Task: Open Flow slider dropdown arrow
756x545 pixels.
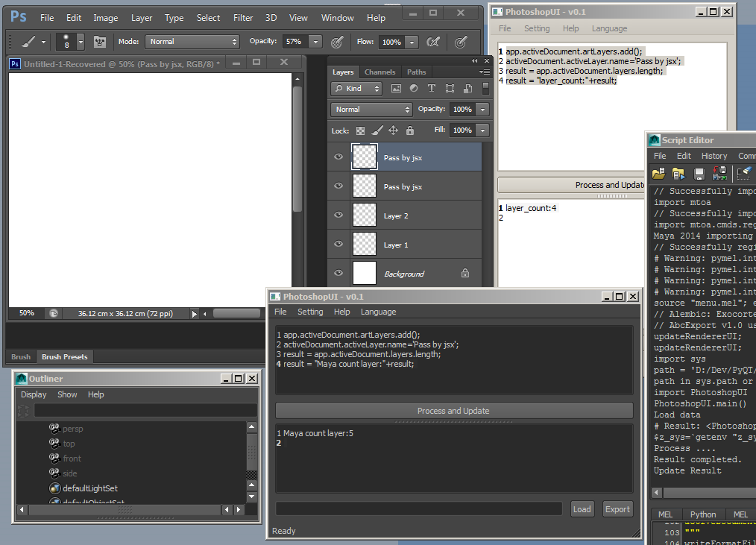Action: (412, 42)
